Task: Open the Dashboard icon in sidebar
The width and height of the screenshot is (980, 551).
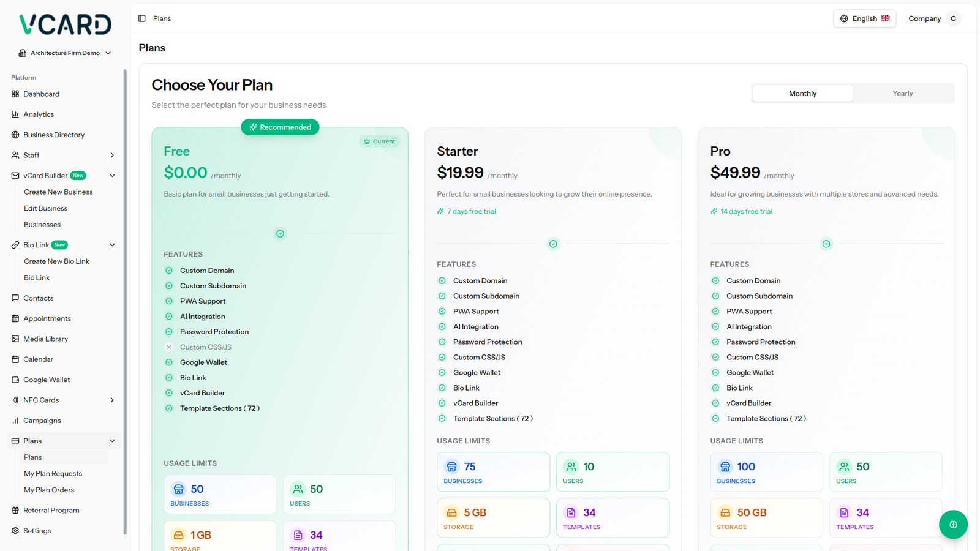Action: tap(15, 94)
